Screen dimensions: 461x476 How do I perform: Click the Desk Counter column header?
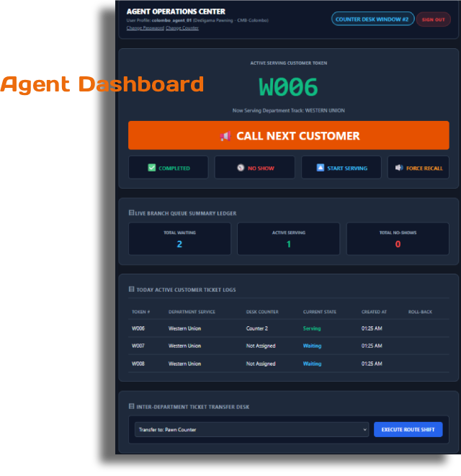(262, 312)
